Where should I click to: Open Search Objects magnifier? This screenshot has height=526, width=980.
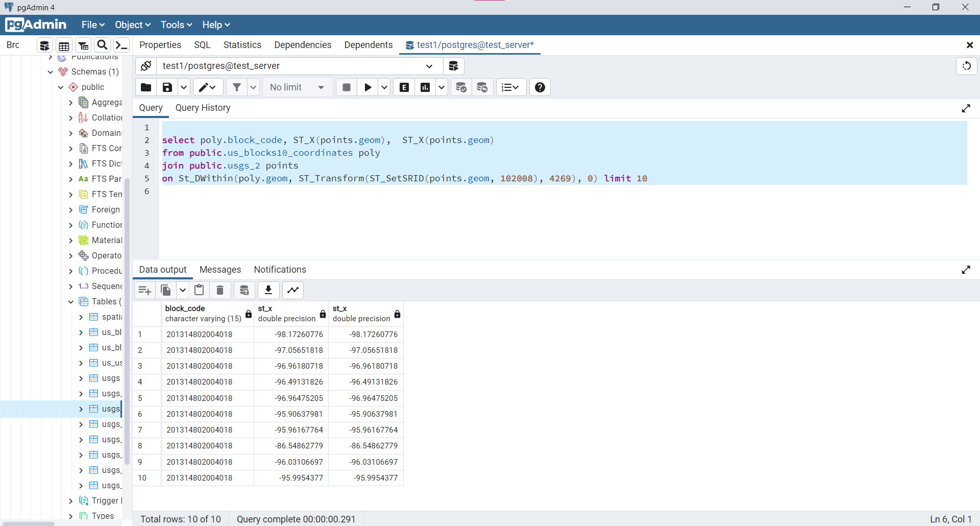click(x=102, y=45)
